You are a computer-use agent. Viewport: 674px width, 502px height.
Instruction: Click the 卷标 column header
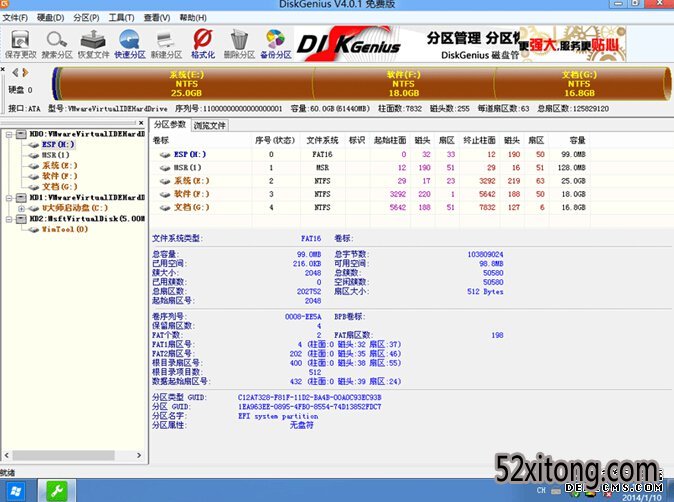click(201, 140)
